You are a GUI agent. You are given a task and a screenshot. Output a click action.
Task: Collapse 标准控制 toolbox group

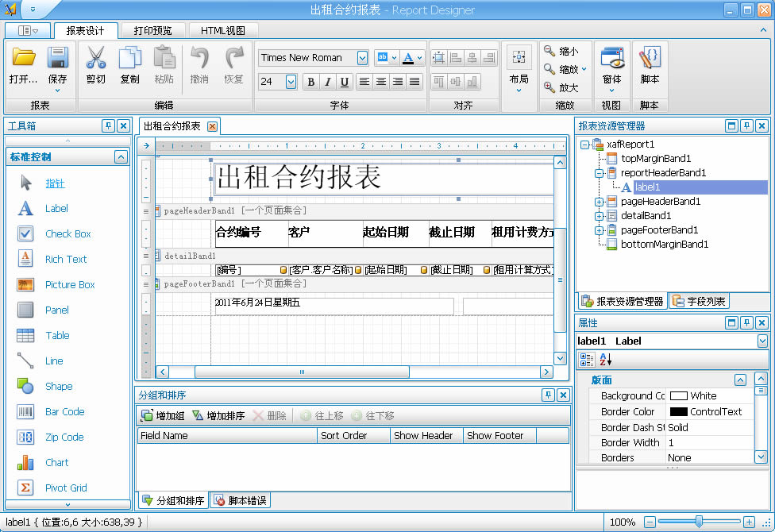click(121, 156)
